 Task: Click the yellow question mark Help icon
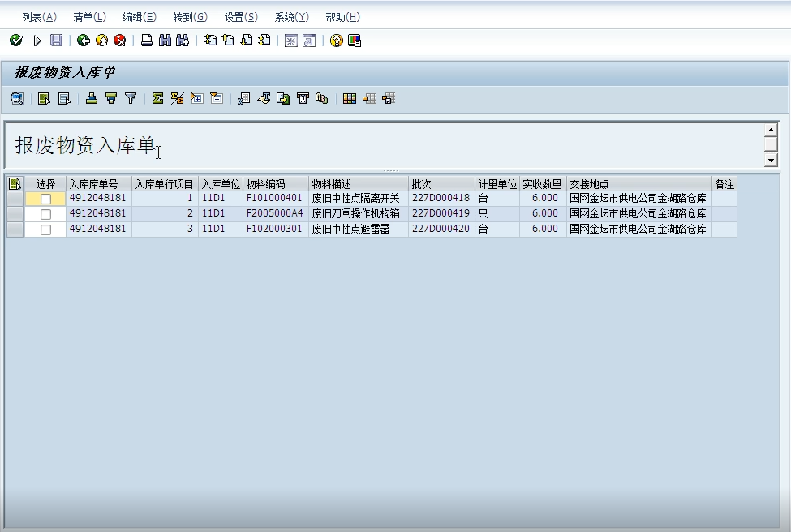(x=337, y=41)
